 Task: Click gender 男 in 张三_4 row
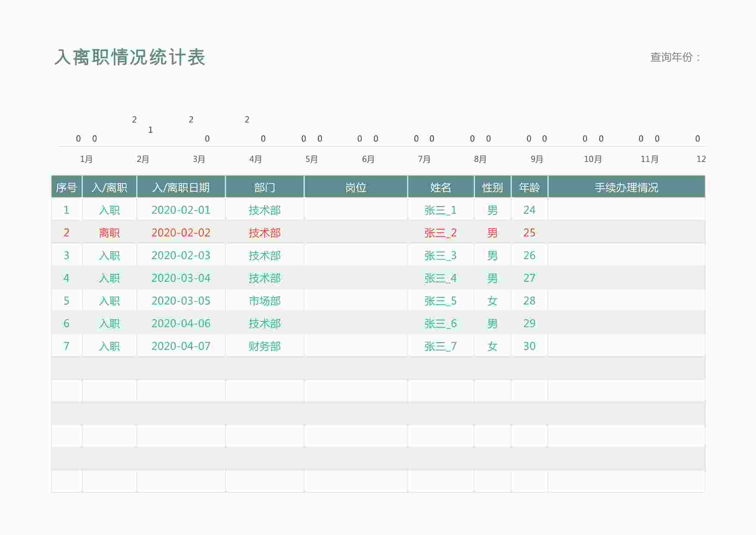(x=493, y=278)
